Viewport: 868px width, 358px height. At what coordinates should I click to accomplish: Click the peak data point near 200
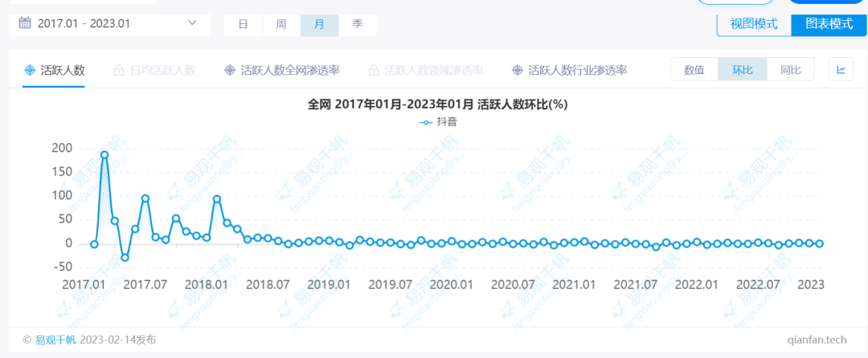click(104, 154)
